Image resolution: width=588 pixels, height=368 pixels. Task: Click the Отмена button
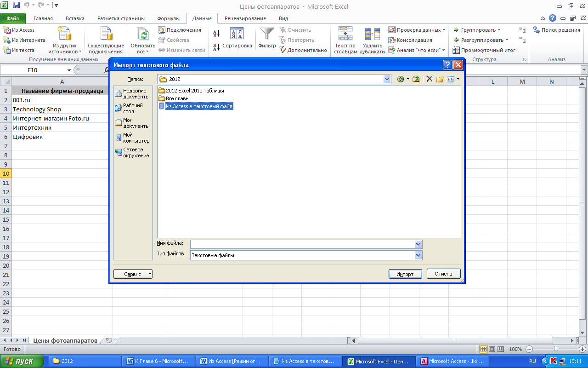click(x=444, y=274)
